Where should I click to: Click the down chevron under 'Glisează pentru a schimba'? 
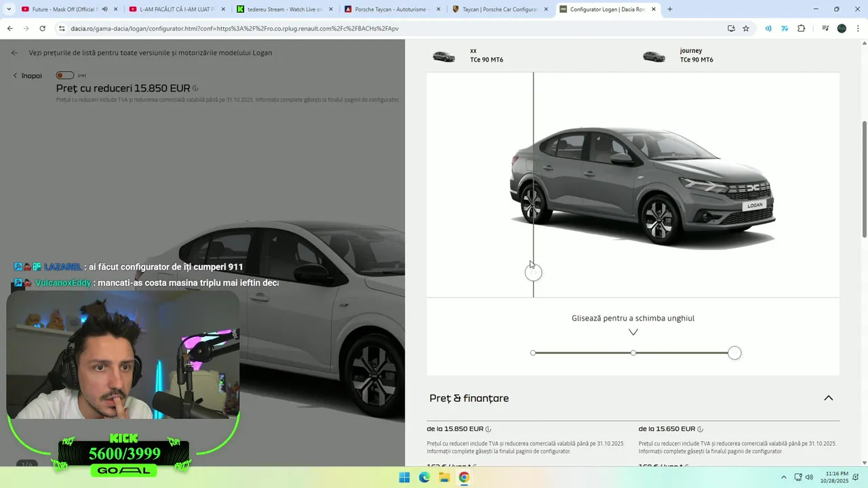(633, 332)
